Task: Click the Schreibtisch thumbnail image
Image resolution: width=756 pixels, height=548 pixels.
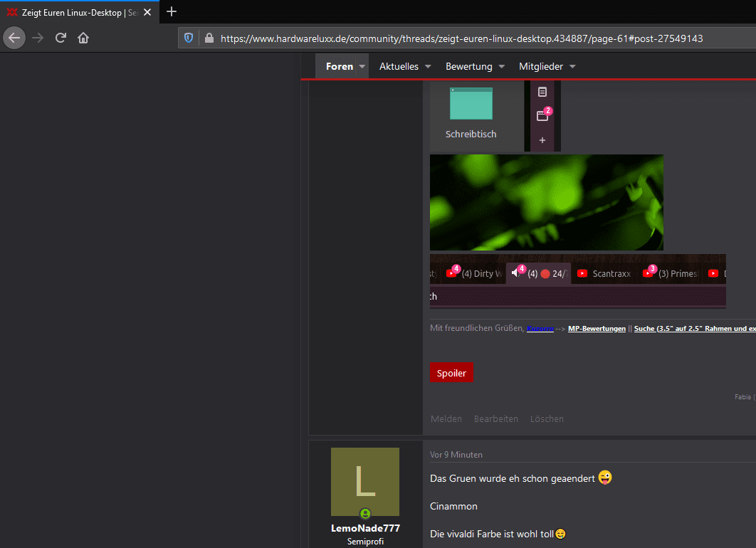Action: [x=471, y=103]
